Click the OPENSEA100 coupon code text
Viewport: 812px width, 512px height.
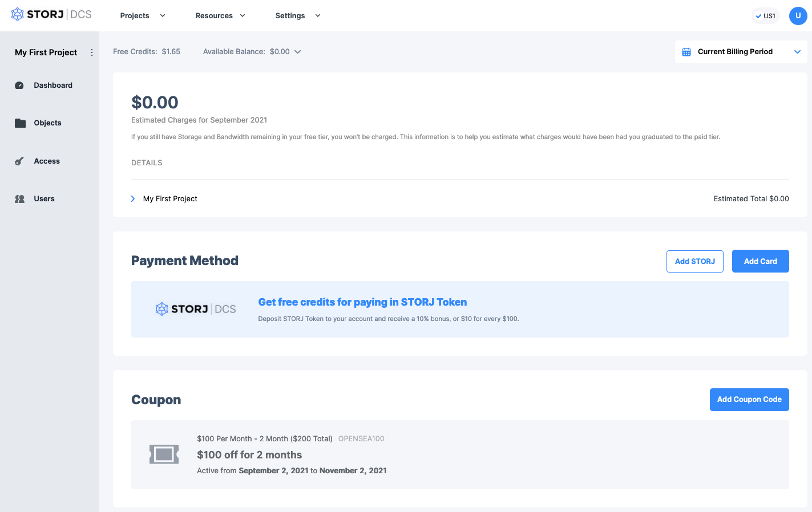pyautogui.click(x=361, y=439)
